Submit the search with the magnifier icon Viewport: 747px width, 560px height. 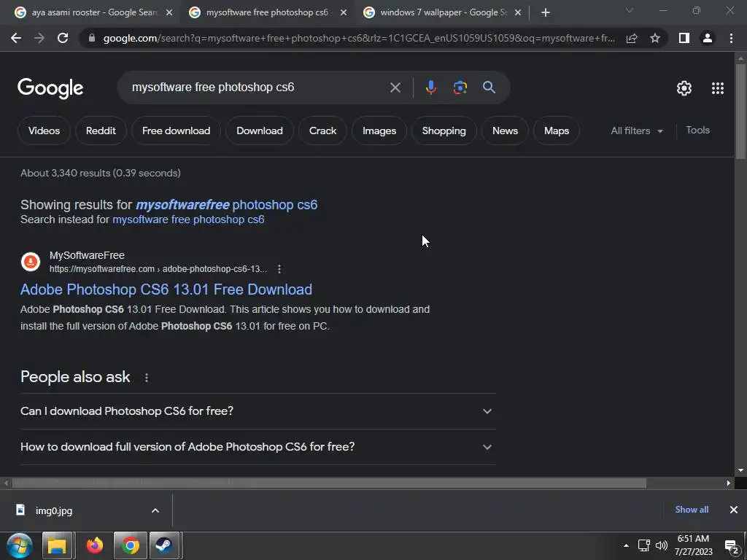pyautogui.click(x=489, y=87)
